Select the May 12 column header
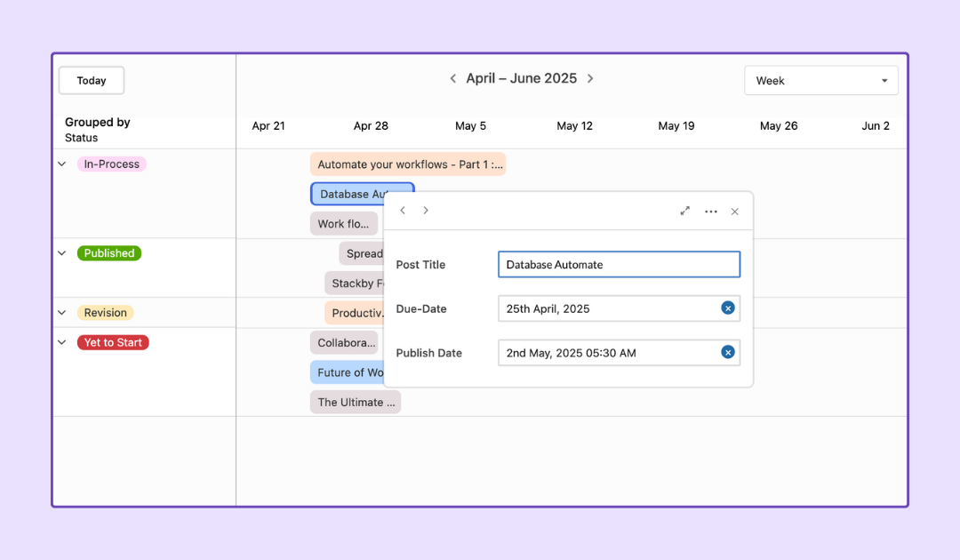 tap(574, 125)
